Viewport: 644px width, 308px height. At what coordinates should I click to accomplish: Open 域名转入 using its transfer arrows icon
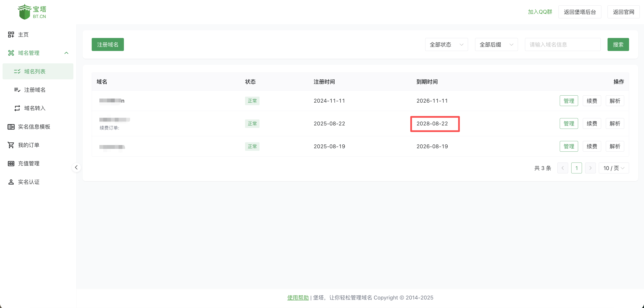click(x=17, y=108)
